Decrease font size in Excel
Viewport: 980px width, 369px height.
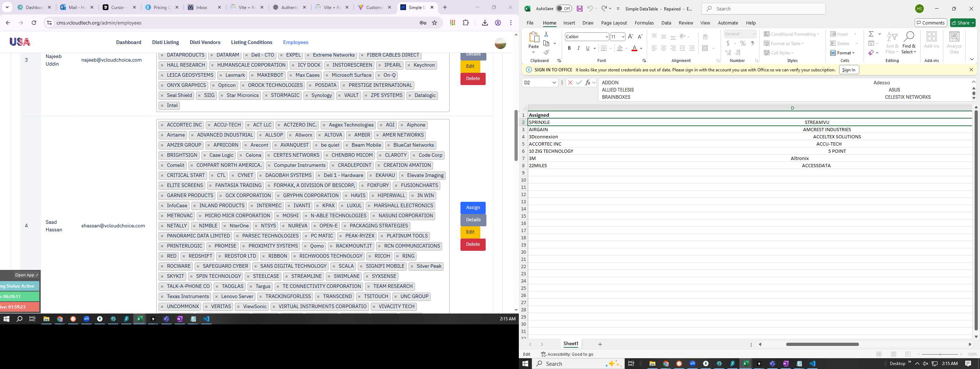click(640, 36)
